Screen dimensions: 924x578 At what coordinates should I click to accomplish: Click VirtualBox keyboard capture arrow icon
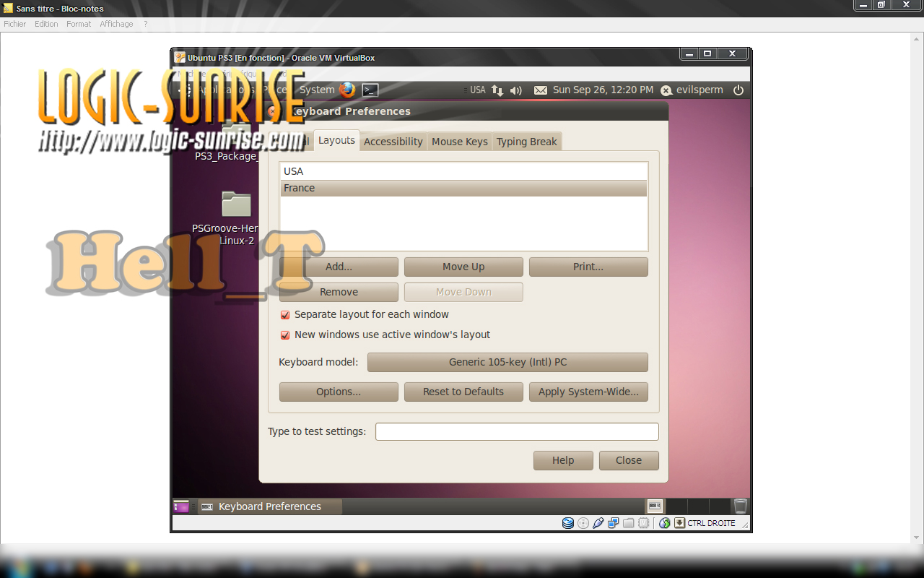679,523
